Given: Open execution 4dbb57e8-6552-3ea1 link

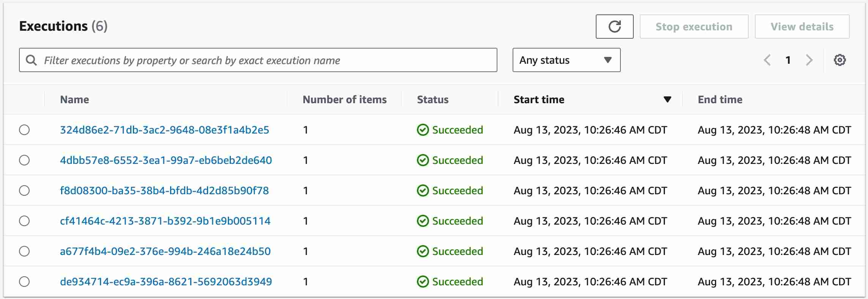Looking at the screenshot, I should 166,160.
